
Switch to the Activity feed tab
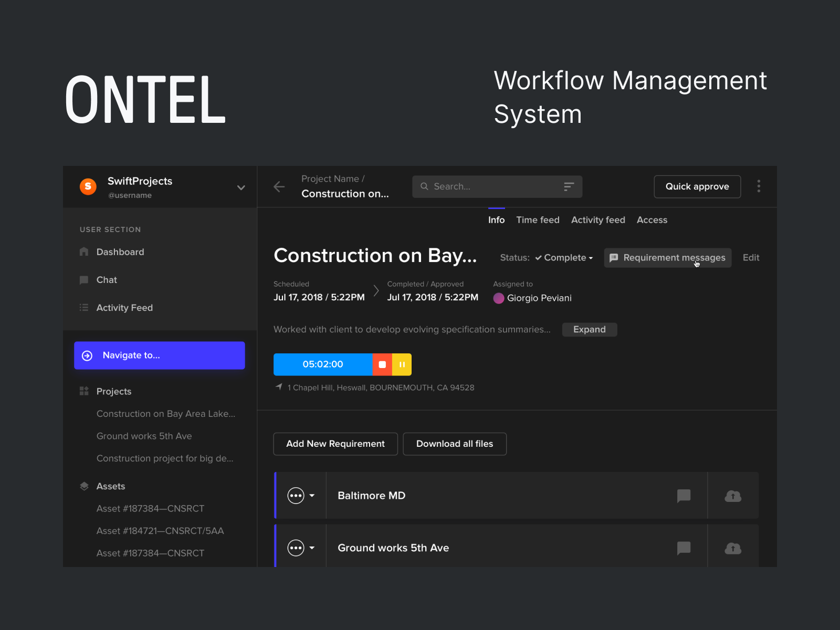tap(598, 220)
